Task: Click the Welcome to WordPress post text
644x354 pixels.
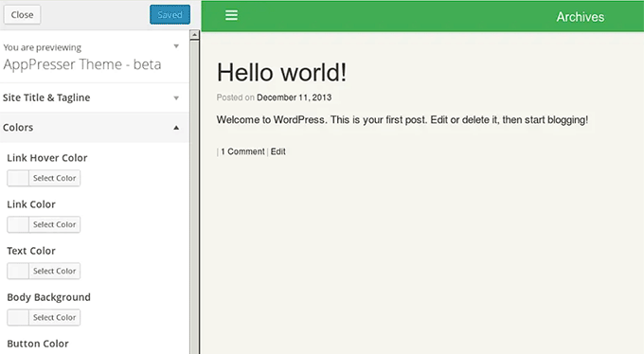Action: coord(402,120)
